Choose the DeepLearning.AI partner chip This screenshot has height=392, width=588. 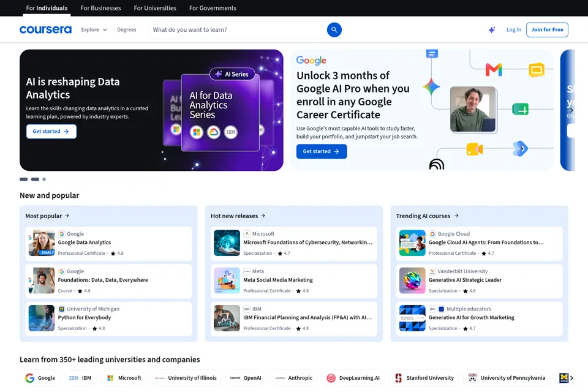click(x=353, y=378)
